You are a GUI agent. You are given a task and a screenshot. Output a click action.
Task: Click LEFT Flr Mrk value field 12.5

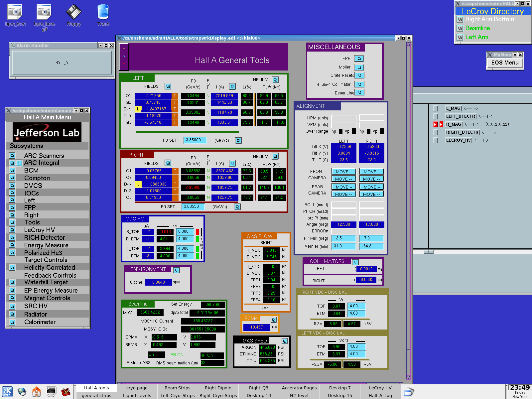344,238
